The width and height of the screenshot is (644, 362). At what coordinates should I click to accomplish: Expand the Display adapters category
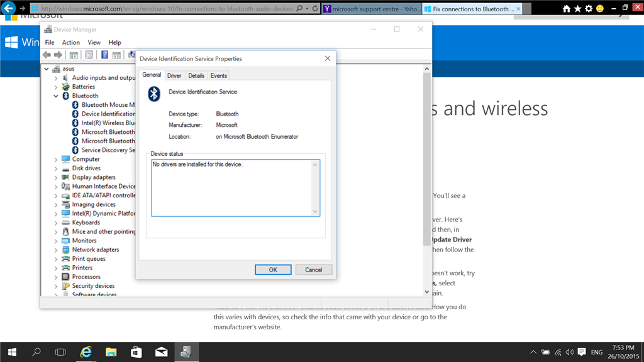pos(56,177)
